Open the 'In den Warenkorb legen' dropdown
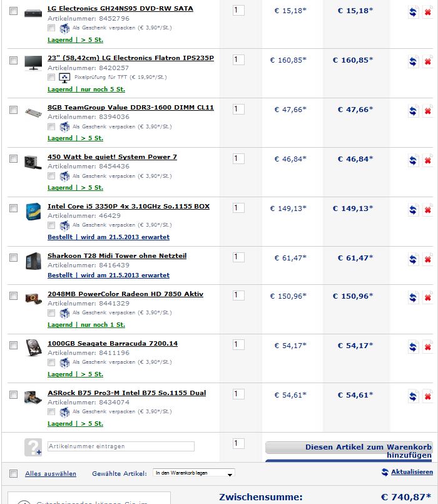Viewport: 438px width, 504px height. pos(194,473)
